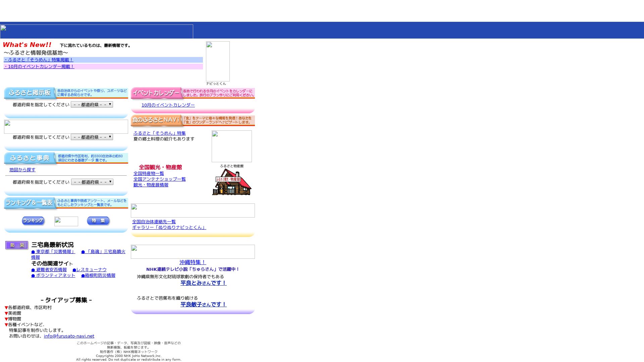Screen dimensions: 644x362
Task: Click the info@furusato-navi.net email link
Action: [x=69, y=336]
